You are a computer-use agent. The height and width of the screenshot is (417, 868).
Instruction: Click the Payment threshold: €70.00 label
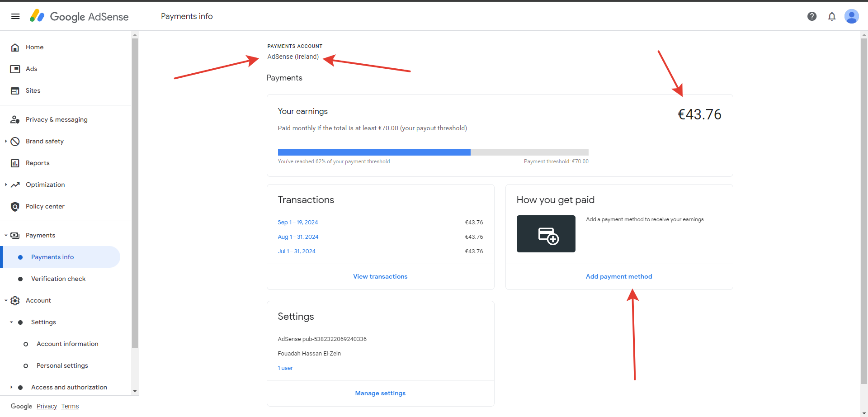556,161
